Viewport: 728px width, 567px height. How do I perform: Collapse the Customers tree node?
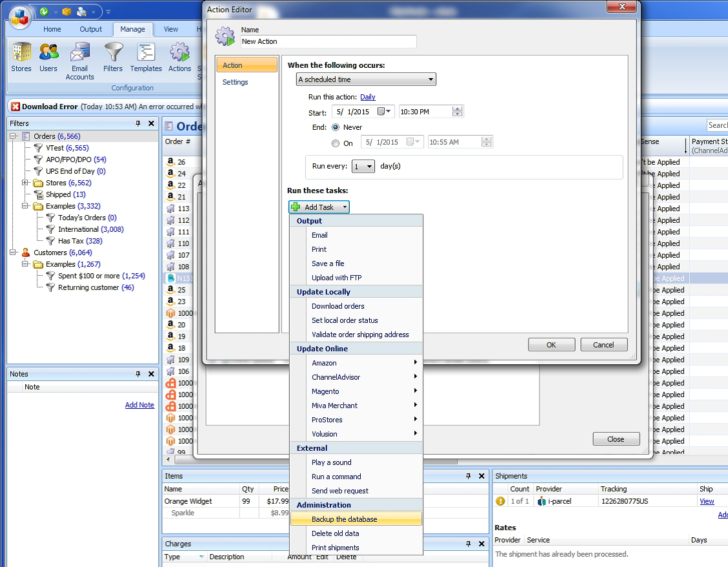[13, 253]
